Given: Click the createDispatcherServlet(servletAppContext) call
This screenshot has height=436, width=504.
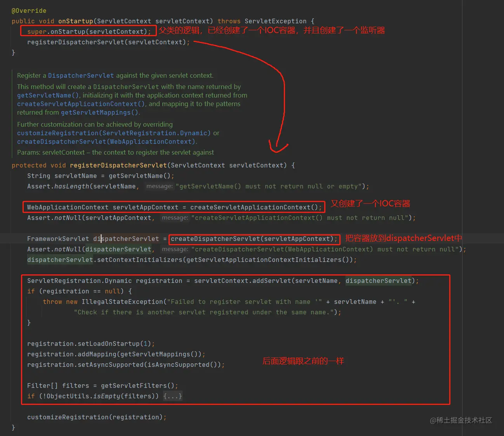Looking at the screenshot, I should pyautogui.click(x=252, y=239).
